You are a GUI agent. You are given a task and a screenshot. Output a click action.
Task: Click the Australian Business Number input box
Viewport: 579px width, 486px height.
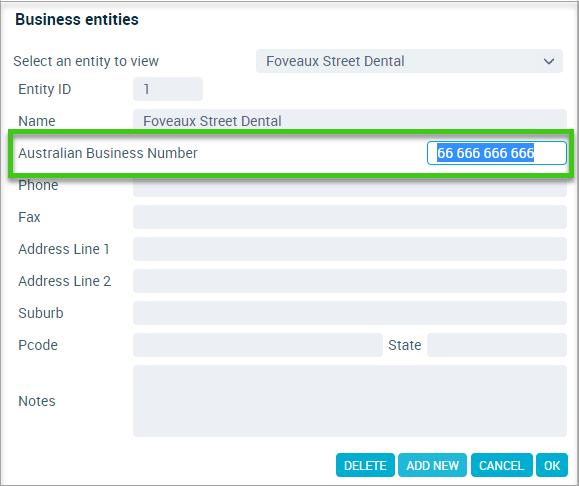pyautogui.click(x=497, y=153)
